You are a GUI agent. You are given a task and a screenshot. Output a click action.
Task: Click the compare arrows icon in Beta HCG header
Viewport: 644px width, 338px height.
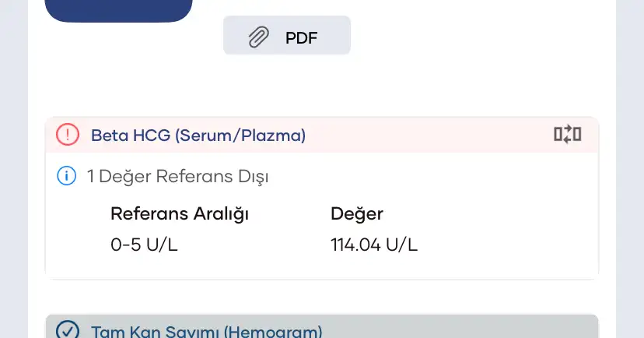point(567,135)
